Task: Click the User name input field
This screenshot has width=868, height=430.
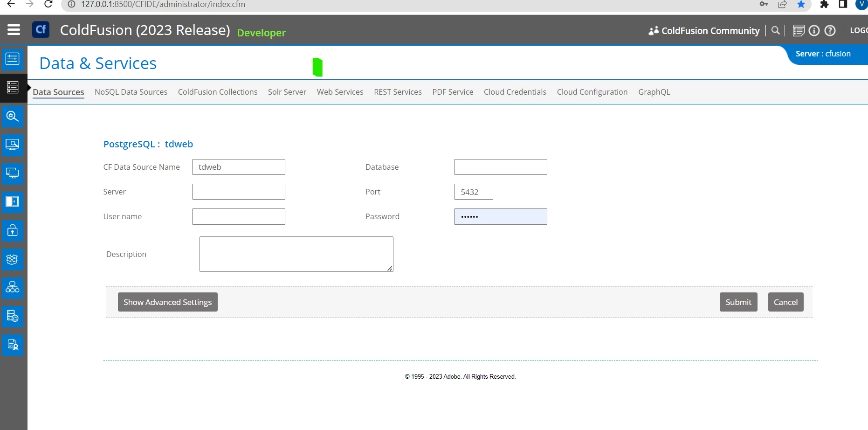Action: pyautogui.click(x=239, y=216)
